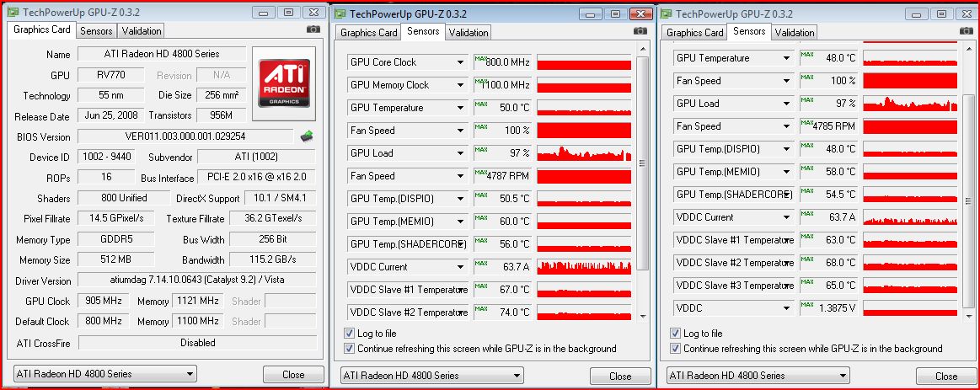This screenshot has width=980, height=390.
Task: Click the Bandwidth 115.2 GB/s value
Action: tap(272, 259)
